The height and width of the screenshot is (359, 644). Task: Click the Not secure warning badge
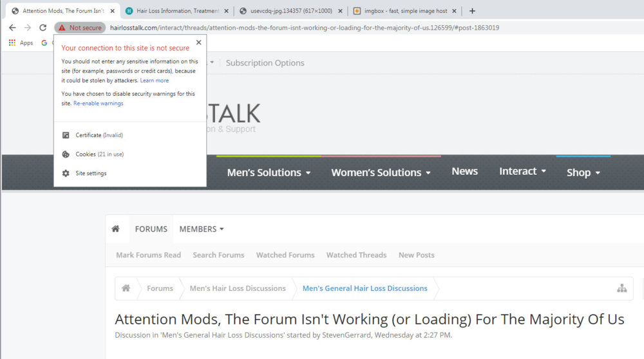[x=80, y=28]
